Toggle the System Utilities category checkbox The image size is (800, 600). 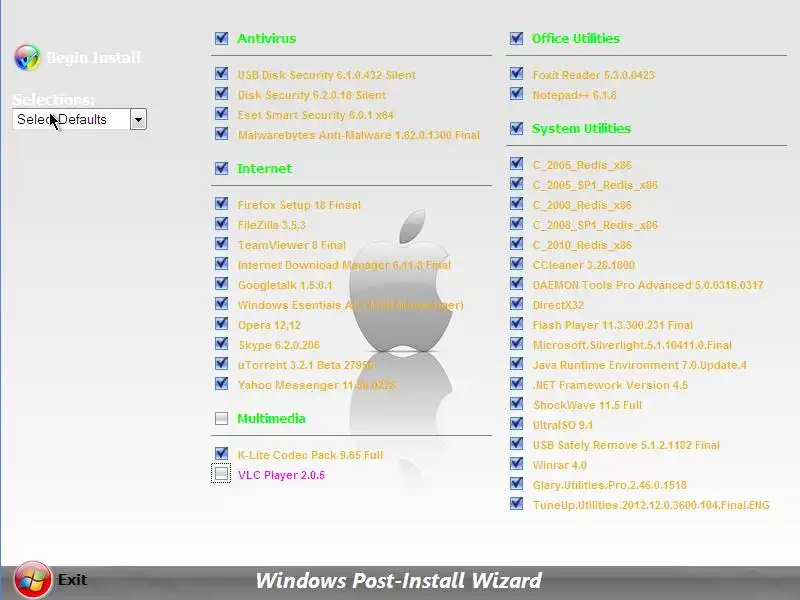coord(516,128)
